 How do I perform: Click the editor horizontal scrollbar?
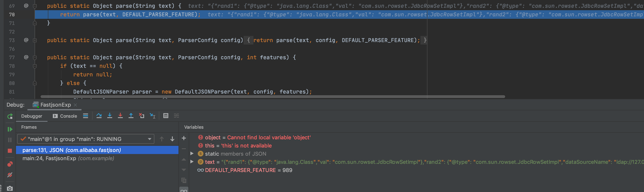(273, 96)
